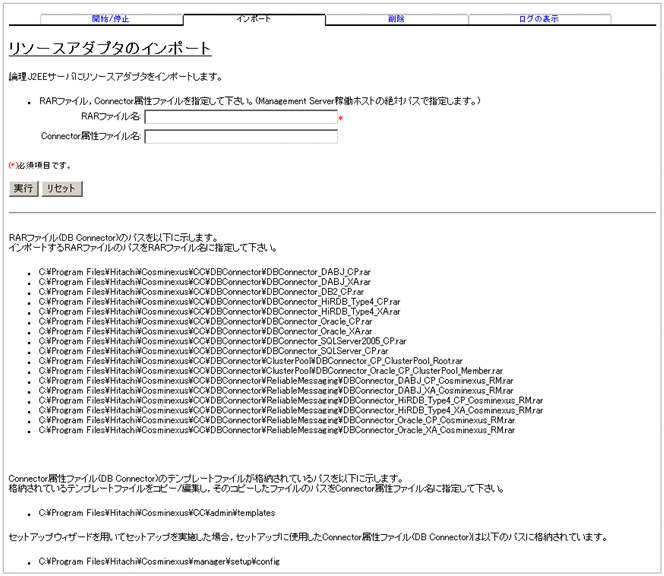This screenshot has height=576, width=664.
Task: Select the DBConnector_Oracle_XA.rar path text
Action: click(205, 331)
